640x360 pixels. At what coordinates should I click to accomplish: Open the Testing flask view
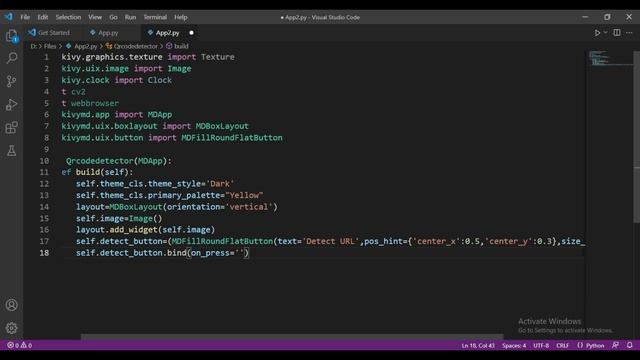pyautogui.click(x=11, y=151)
